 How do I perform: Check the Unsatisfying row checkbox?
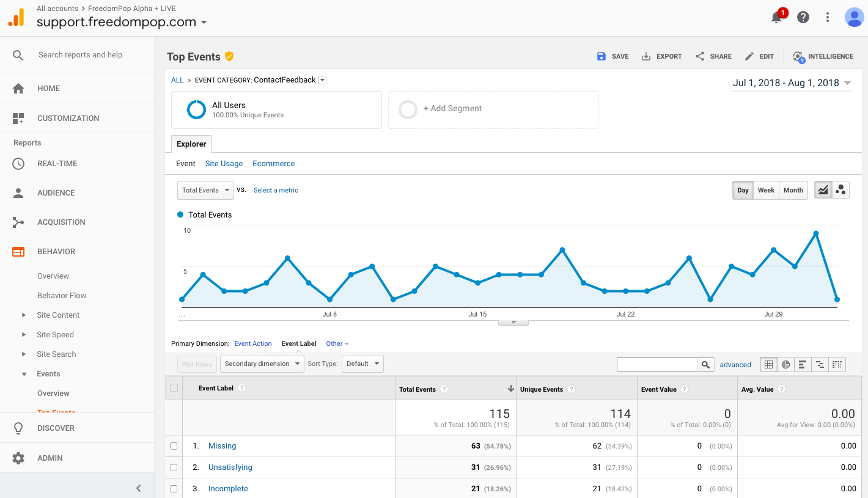(174, 467)
